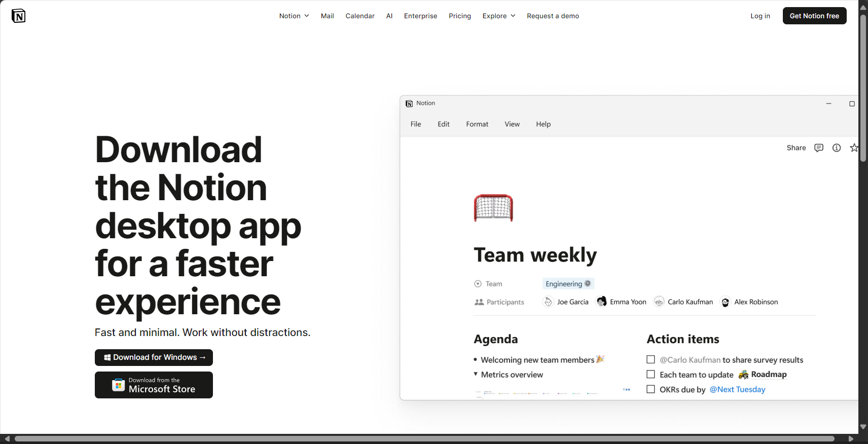Check the share survey results checkbox
Viewport: 868px width, 444px height.
point(650,359)
